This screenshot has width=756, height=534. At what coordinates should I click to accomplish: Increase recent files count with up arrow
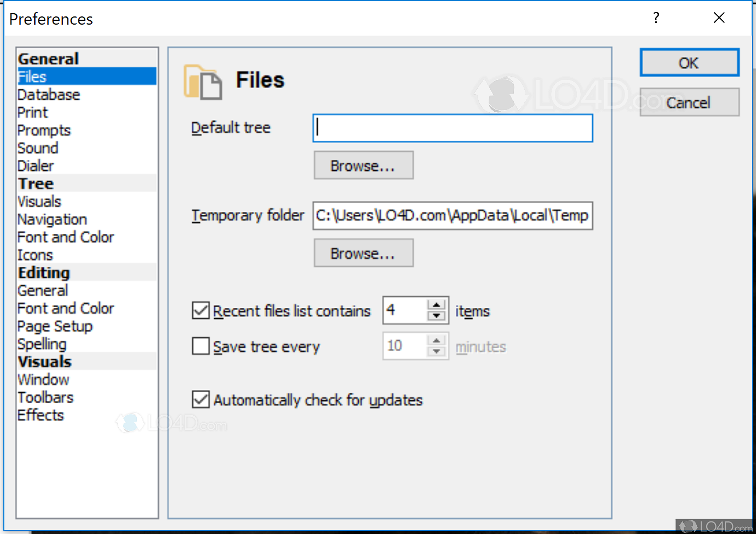[x=437, y=305]
